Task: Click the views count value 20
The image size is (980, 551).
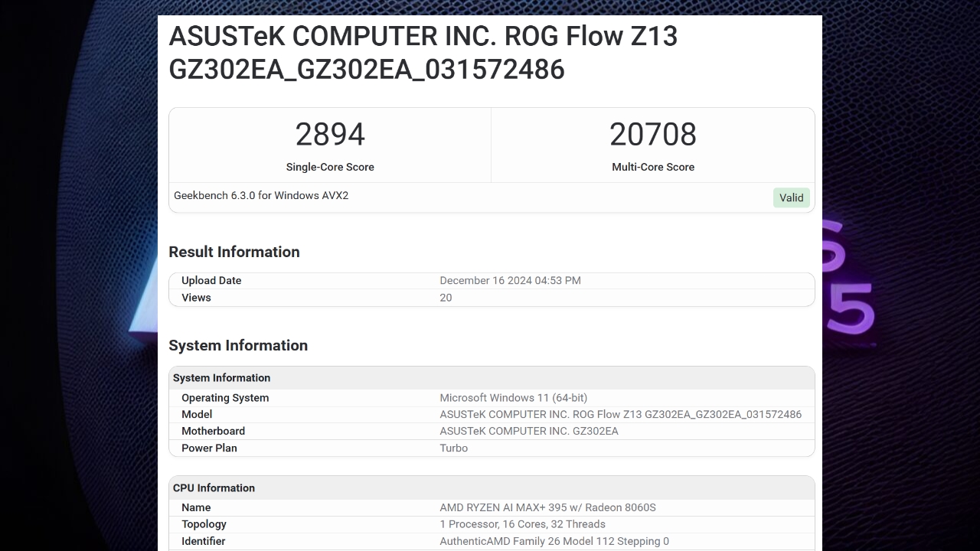Action: 446,298
